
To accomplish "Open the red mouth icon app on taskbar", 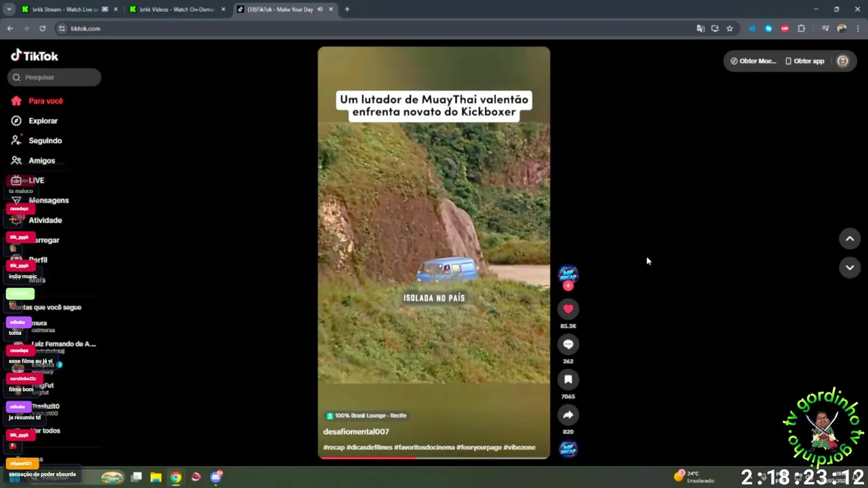I will click(x=196, y=477).
